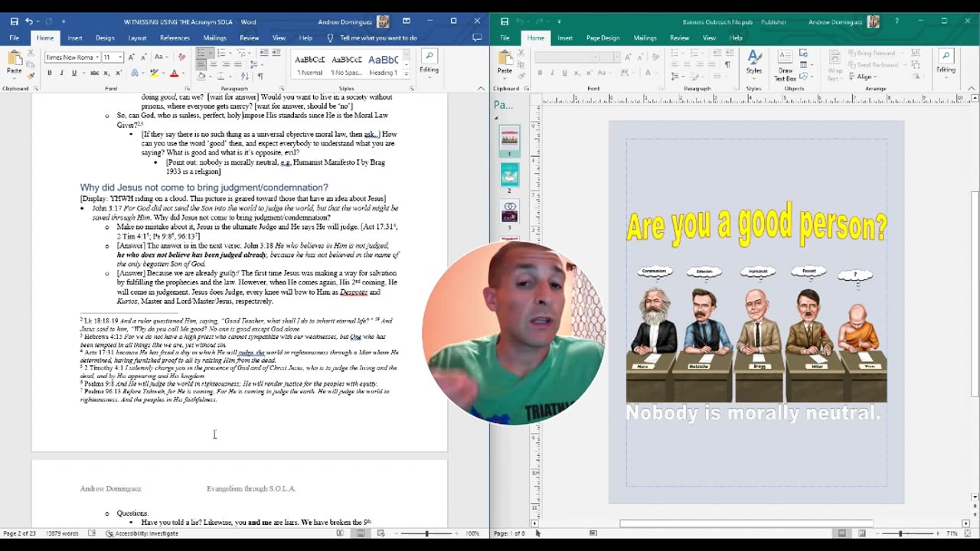Screen dimensions: 980x551
Task: Select No Spacing style in Word
Action: tap(347, 64)
